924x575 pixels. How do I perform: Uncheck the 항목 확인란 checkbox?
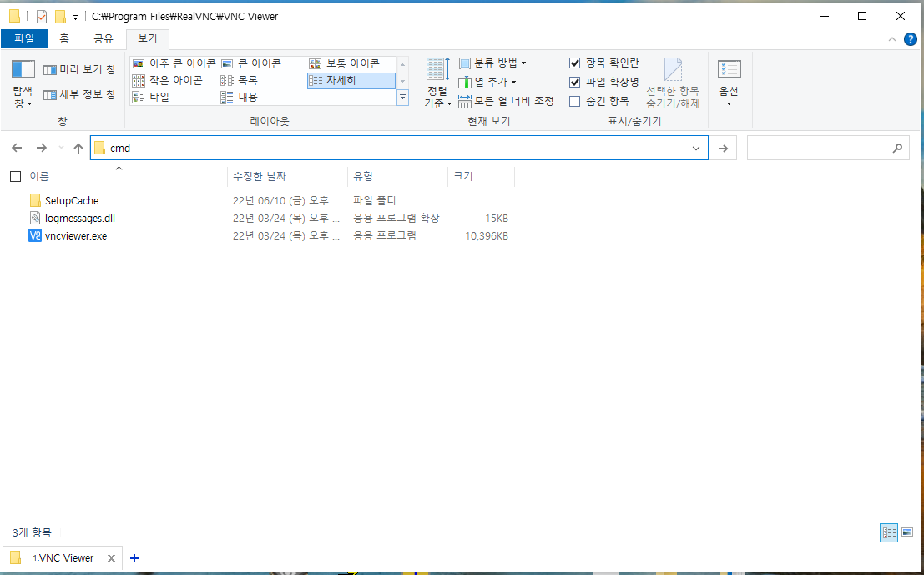tap(575, 63)
